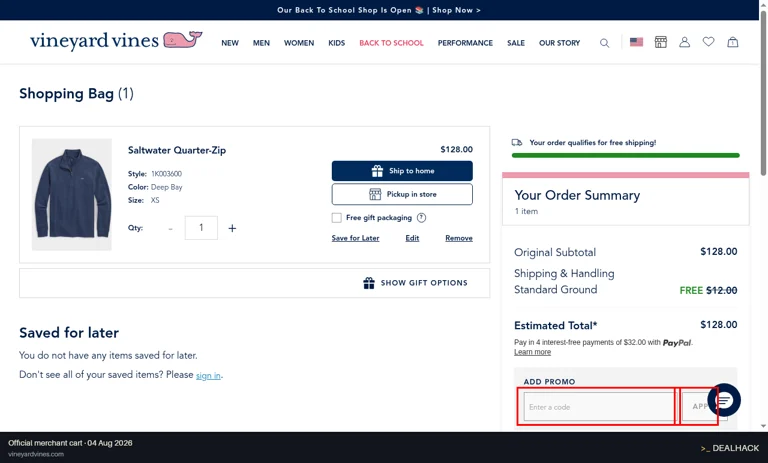
Task: Open the account profile icon
Action: 684,42
